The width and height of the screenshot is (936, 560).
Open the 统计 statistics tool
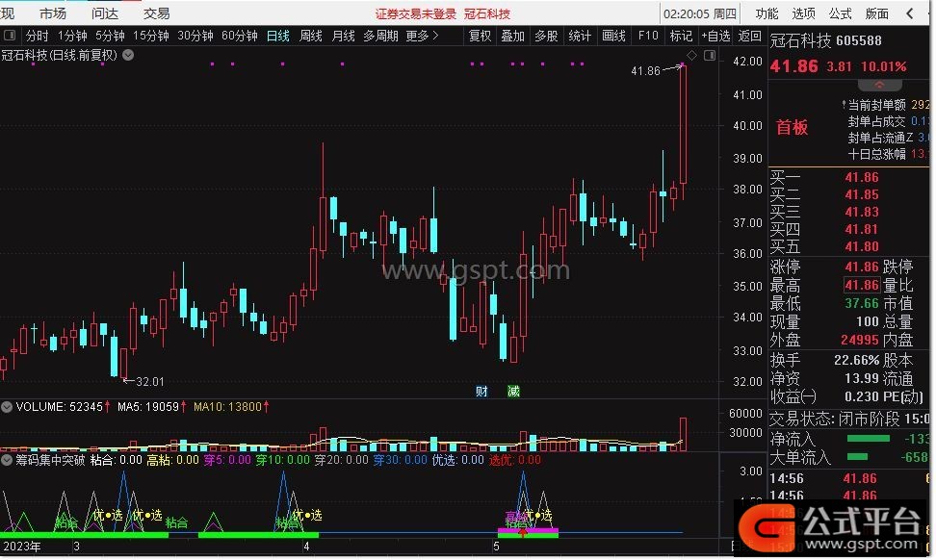(580, 36)
